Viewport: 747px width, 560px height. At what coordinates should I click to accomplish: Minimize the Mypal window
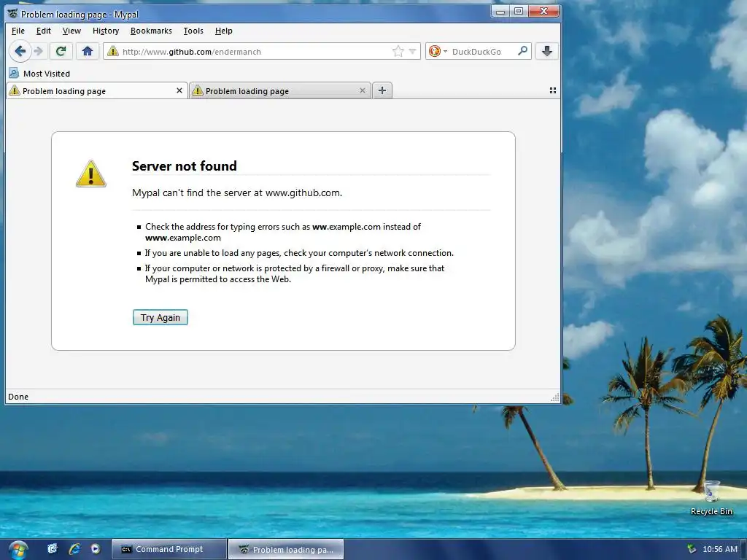pos(500,12)
